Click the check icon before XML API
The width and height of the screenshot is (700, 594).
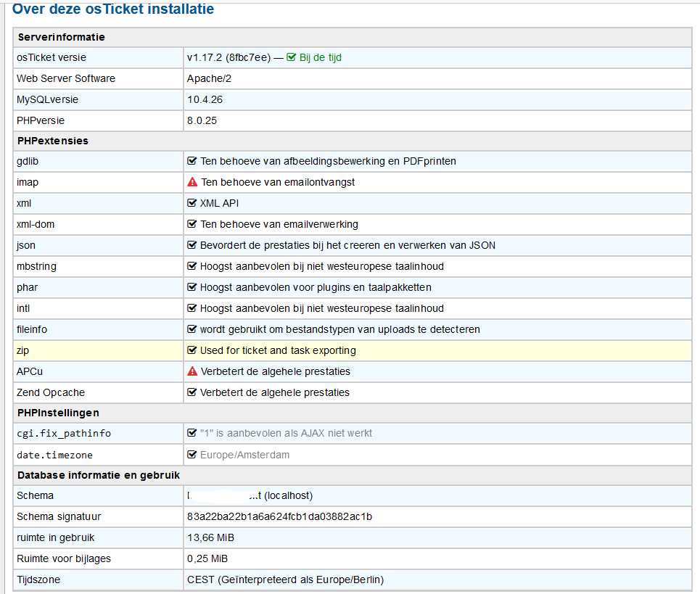coord(192,203)
